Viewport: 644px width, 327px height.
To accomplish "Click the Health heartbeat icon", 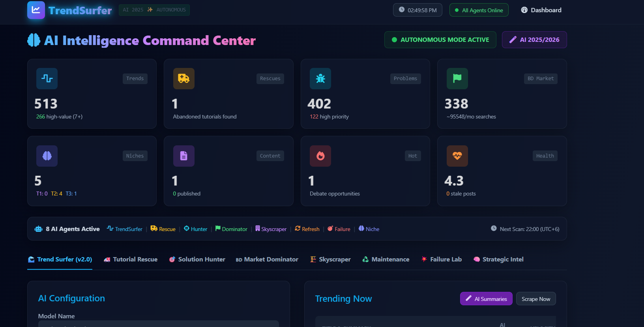I will pyautogui.click(x=457, y=156).
